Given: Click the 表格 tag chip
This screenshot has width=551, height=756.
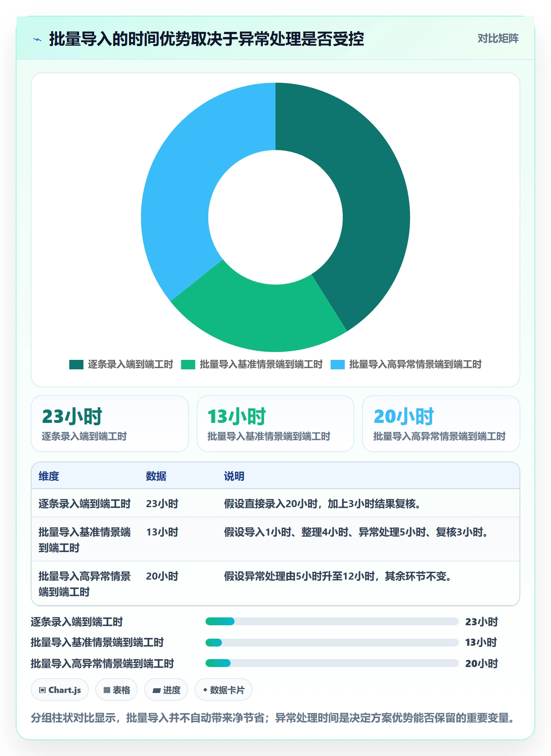Looking at the screenshot, I should pyautogui.click(x=116, y=690).
